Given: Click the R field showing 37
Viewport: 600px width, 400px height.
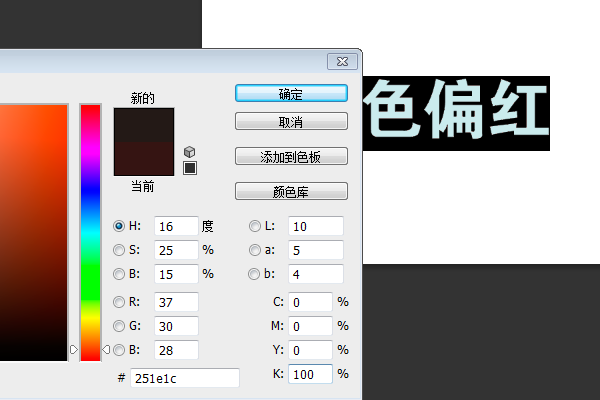Looking at the screenshot, I should tap(176, 302).
